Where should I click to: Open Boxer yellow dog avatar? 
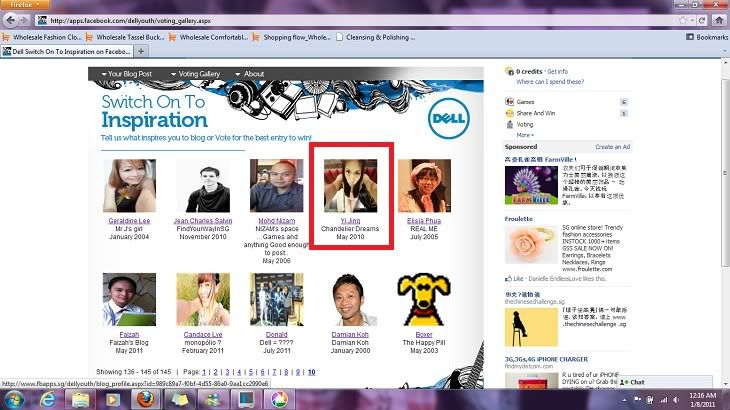point(424,299)
